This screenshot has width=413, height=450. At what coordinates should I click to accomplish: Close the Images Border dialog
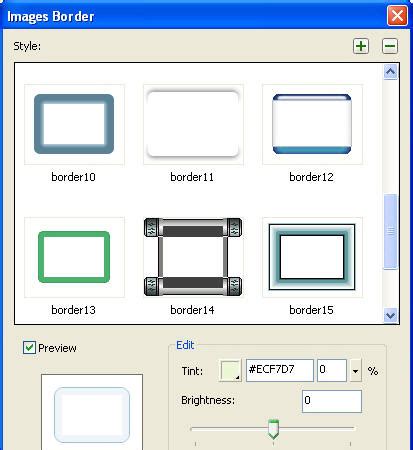tap(397, 16)
